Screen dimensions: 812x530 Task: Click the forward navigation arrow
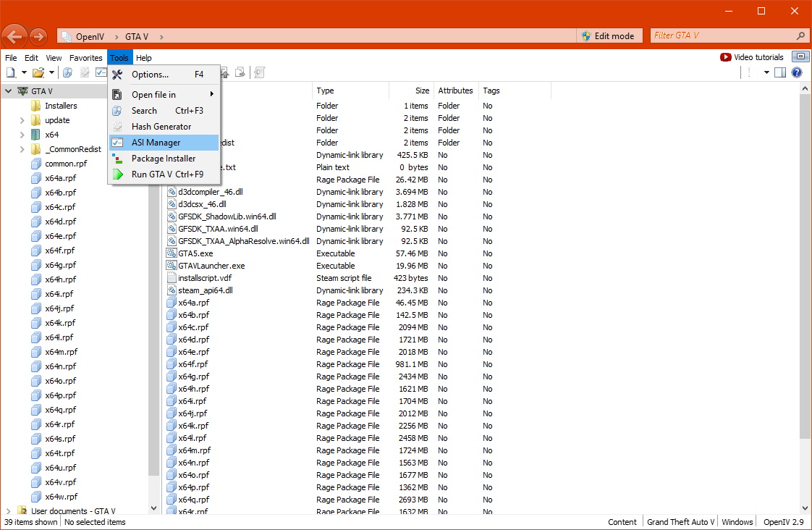point(38,36)
